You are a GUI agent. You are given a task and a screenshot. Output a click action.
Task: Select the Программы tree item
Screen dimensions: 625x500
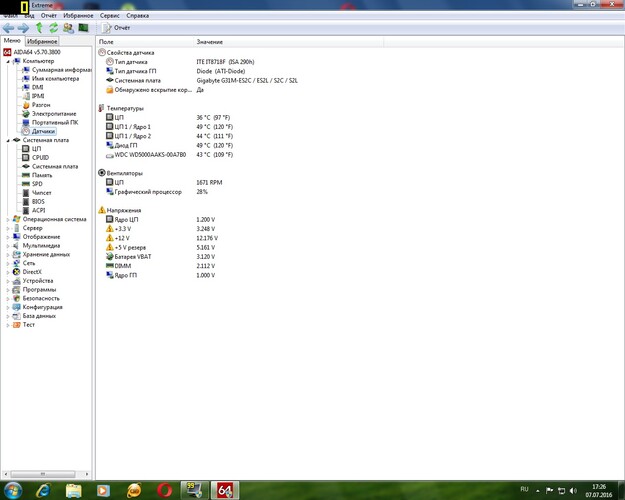39,289
